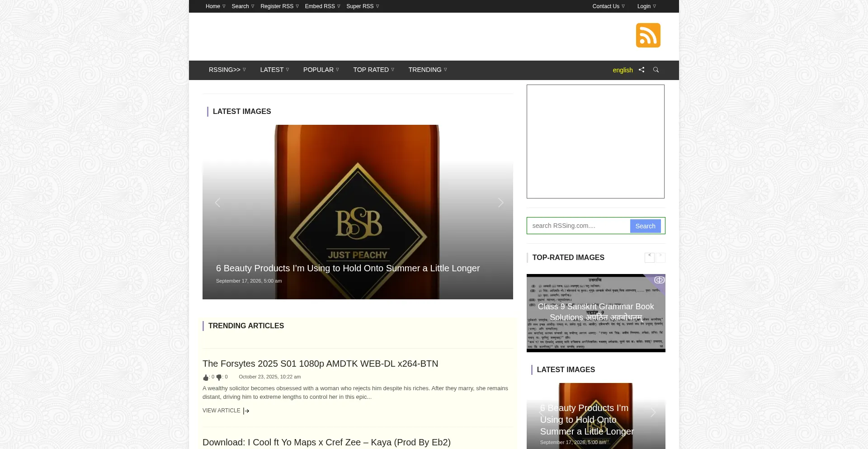Go to previous slide in main Latest Images carousel

pyautogui.click(x=217, y=203)
